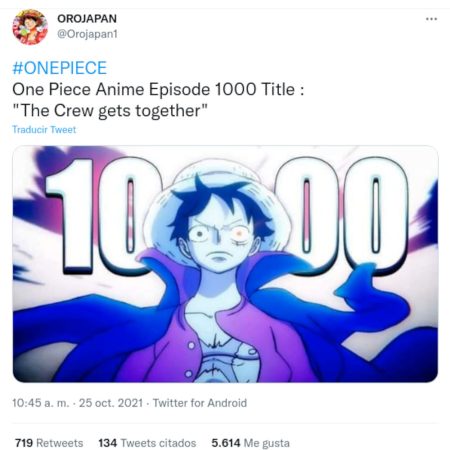Click the Retweets count number 719
450x450 pixels.
pyautogui.click(x=24, y=443)
